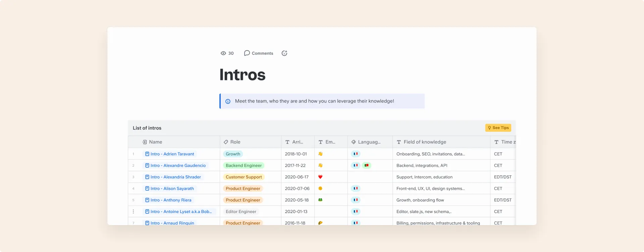This screenshot has width=644, height=252.
Task: Click the French flag in Antoine Lyset's row
Action: coord(356,212)
